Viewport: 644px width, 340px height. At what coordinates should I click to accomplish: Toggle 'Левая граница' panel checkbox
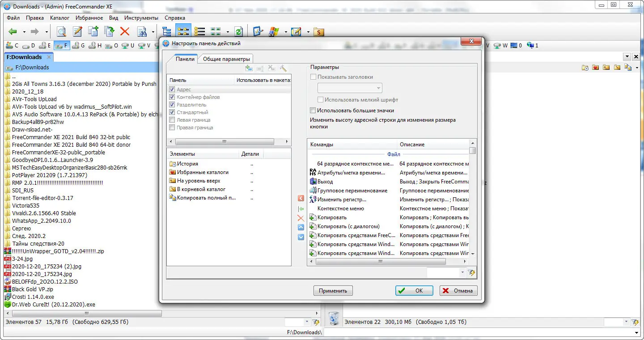(172, 120)
